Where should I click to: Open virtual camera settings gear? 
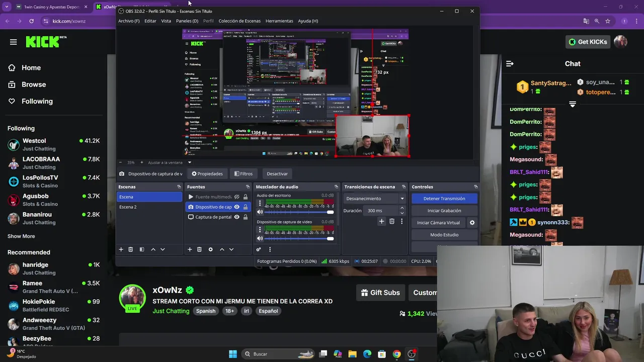click(x=472, y=223)
